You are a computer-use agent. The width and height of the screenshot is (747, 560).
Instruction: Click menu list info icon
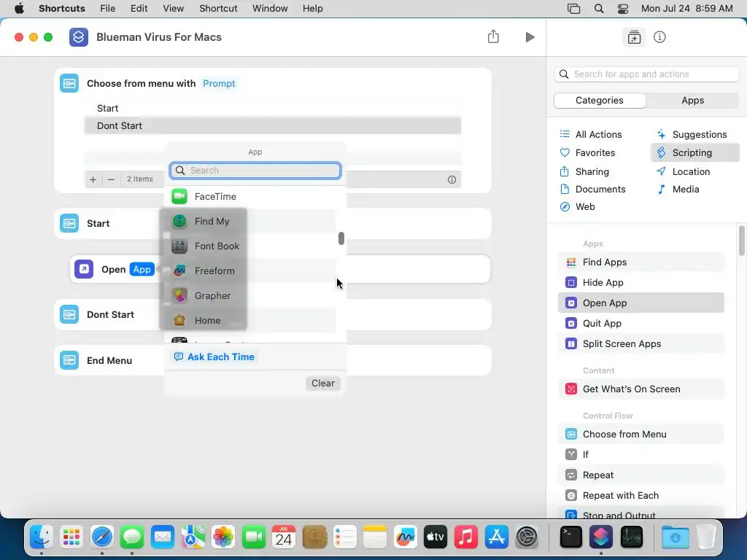(452, 179)
